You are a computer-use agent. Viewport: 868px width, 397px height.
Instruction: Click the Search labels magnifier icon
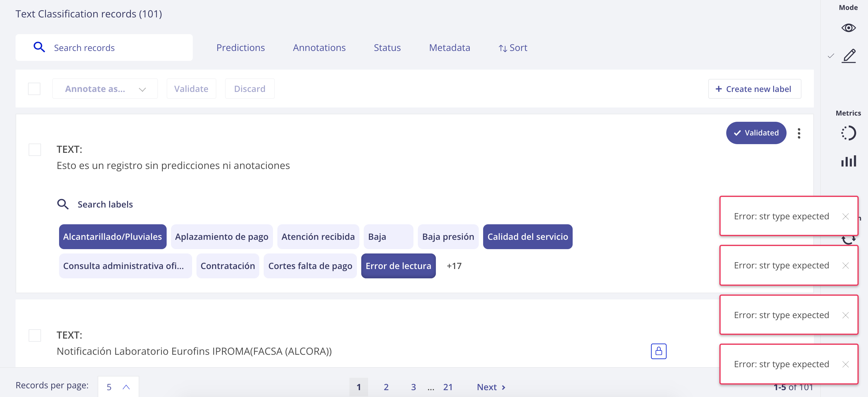63,204
